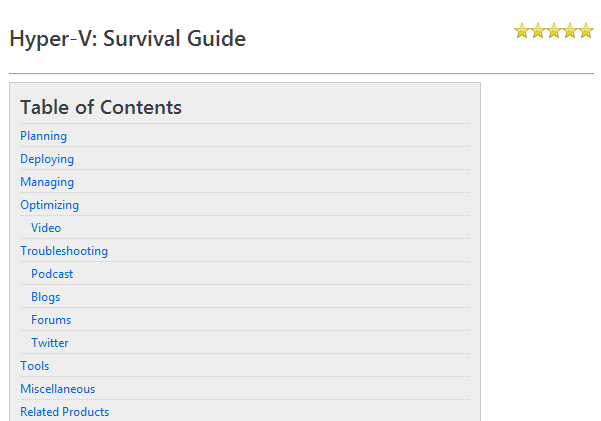Select the Miscellaneous contents link
This screenshot has width=601, height=421.
tap(58, 389)
